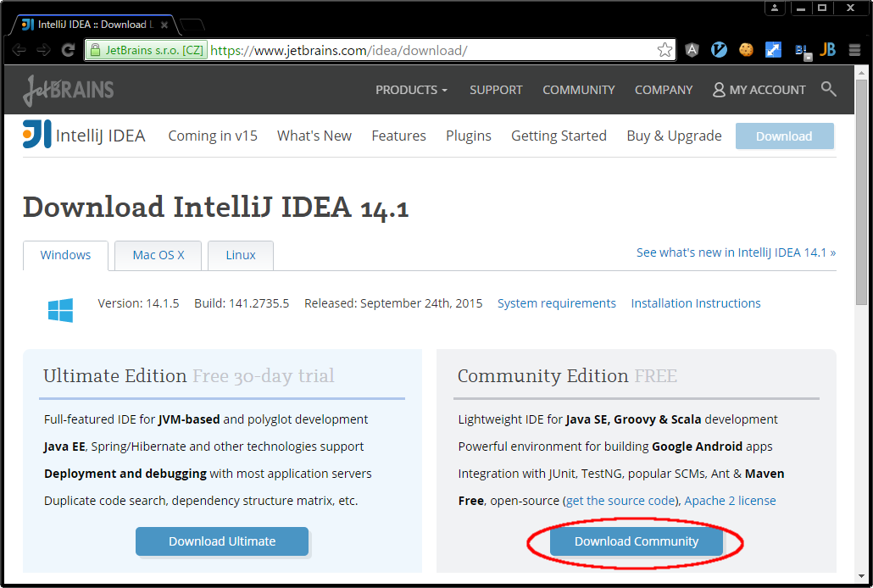The image size is (873, 588).
Task: Open Chrome's hamburger menu icon
Action: pyautogui.click(x=855, y=50)
